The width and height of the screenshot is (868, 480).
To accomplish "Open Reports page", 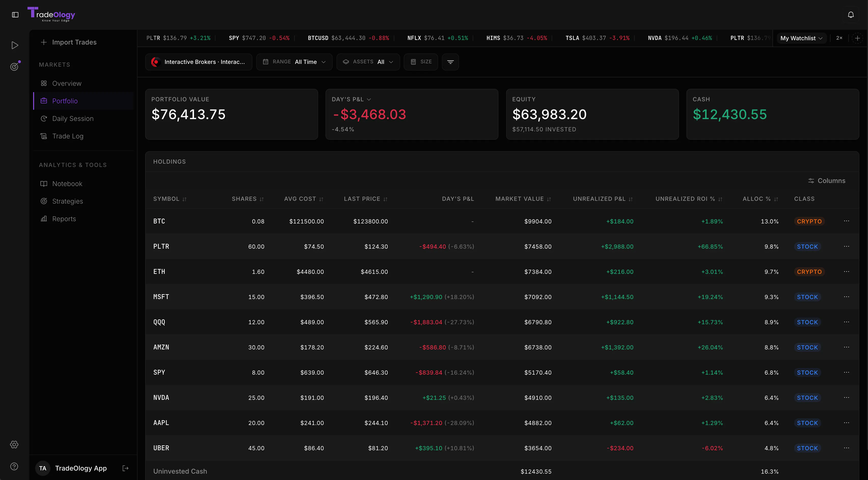I will (84, 219).
